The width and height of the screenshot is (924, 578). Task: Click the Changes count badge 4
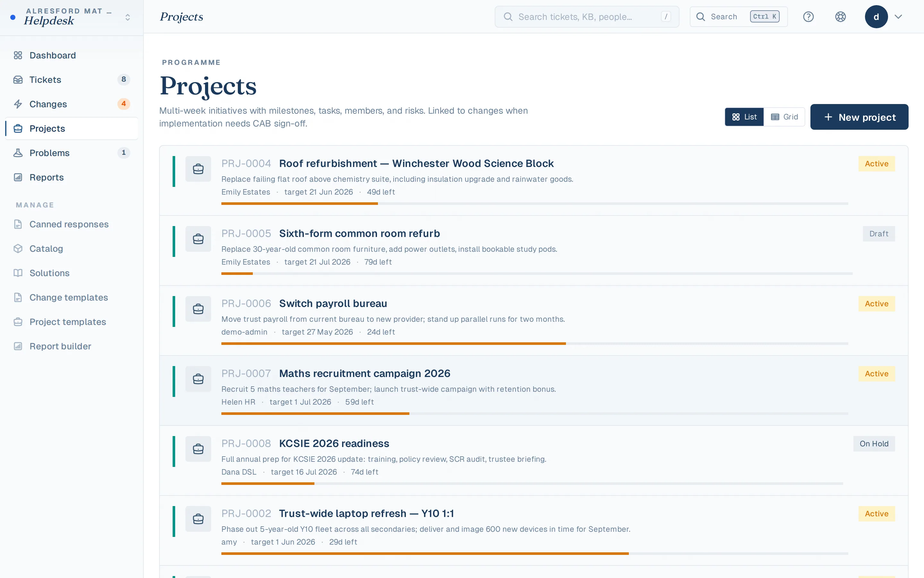(x=124, y=104)
